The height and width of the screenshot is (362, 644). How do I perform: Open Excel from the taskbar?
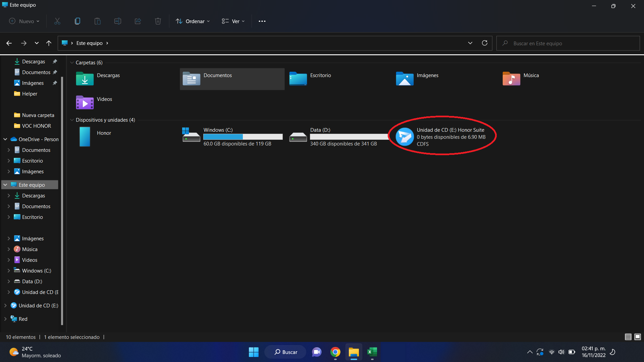(372, 352)
